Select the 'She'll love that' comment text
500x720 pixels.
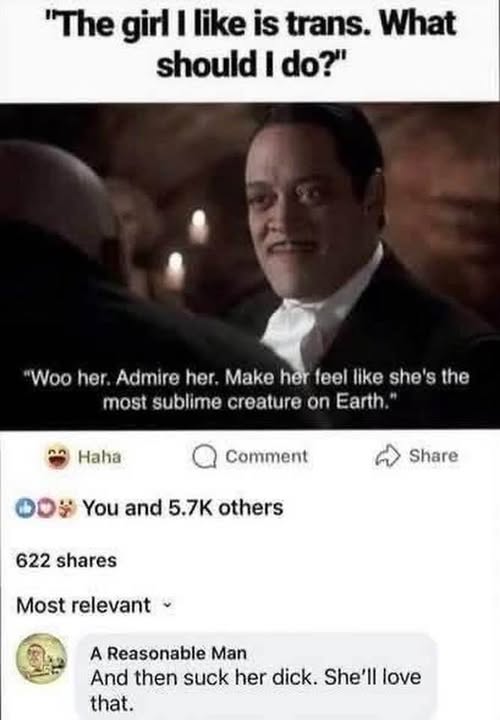pyautogui.click(x=255, y=690)
